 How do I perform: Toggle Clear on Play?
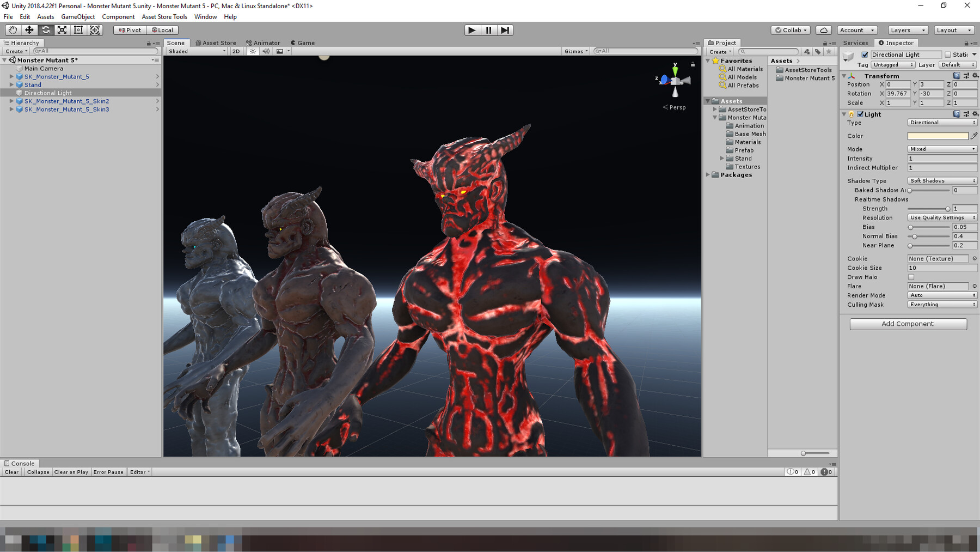click(x=71, y=472)
